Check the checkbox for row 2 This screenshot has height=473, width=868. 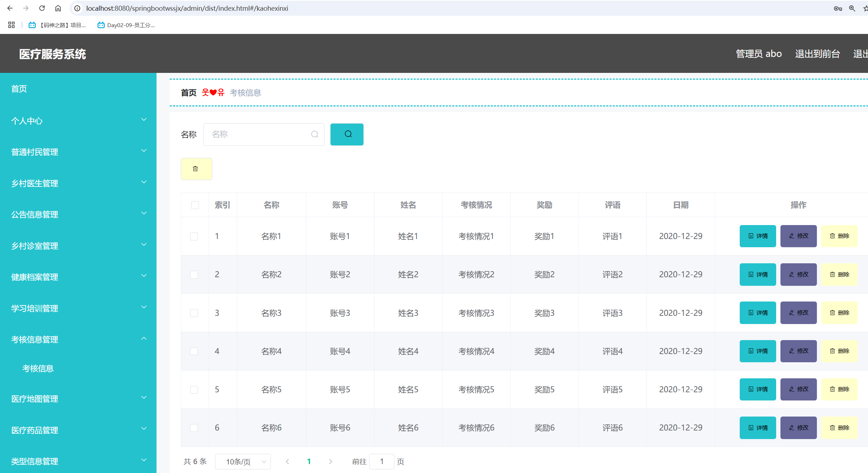point(194,275)
